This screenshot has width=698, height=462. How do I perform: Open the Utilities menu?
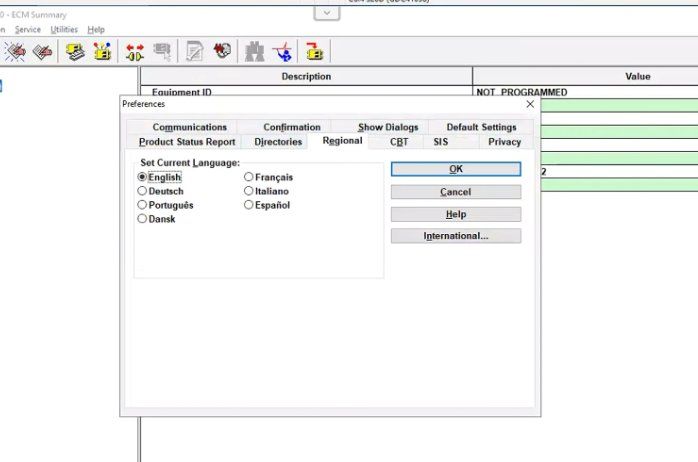click(x=64, y=30)
